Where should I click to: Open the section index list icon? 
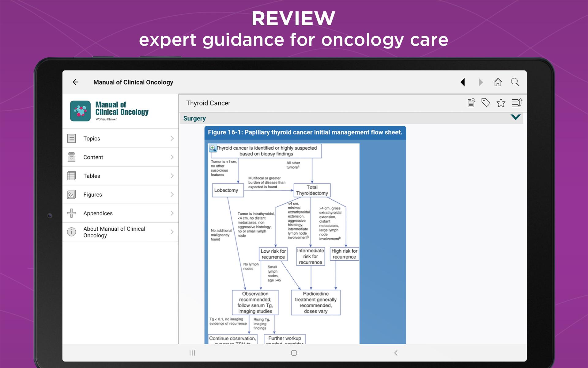coord(517,103)
